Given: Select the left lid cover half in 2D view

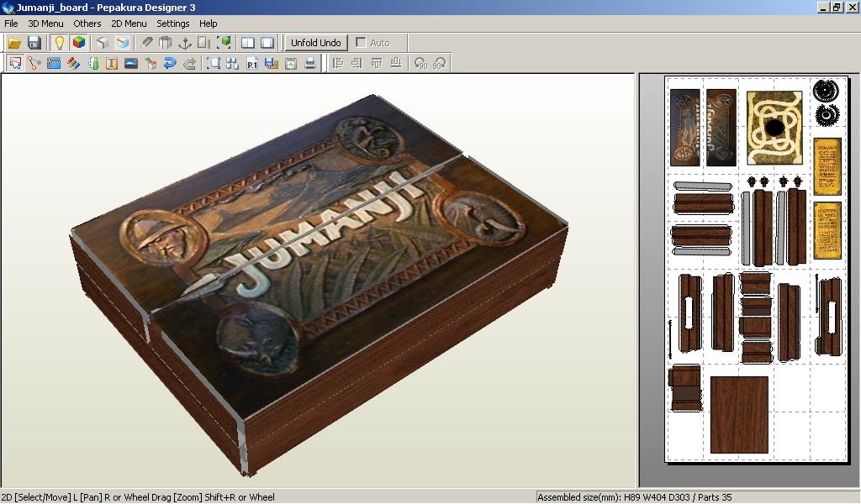Looking at the screenshot, I should pyautogui.click(x=685, y=127).
